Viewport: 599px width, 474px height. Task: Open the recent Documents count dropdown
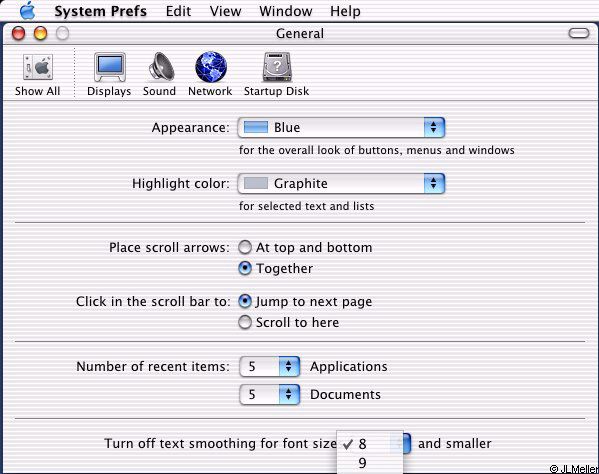tap(270, 394)
